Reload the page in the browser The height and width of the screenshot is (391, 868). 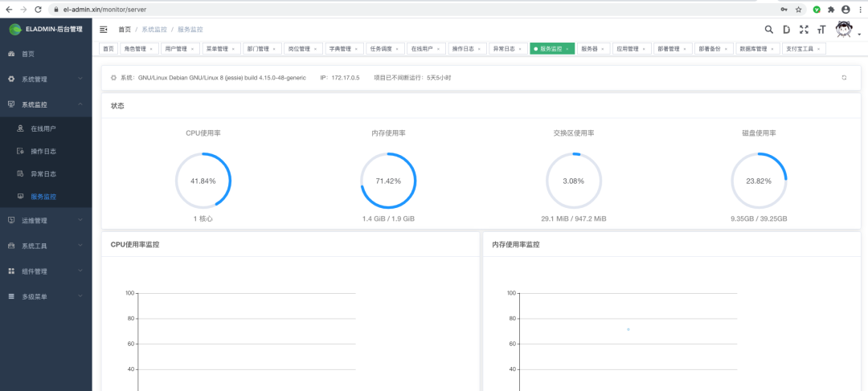[x=38, y=9]
